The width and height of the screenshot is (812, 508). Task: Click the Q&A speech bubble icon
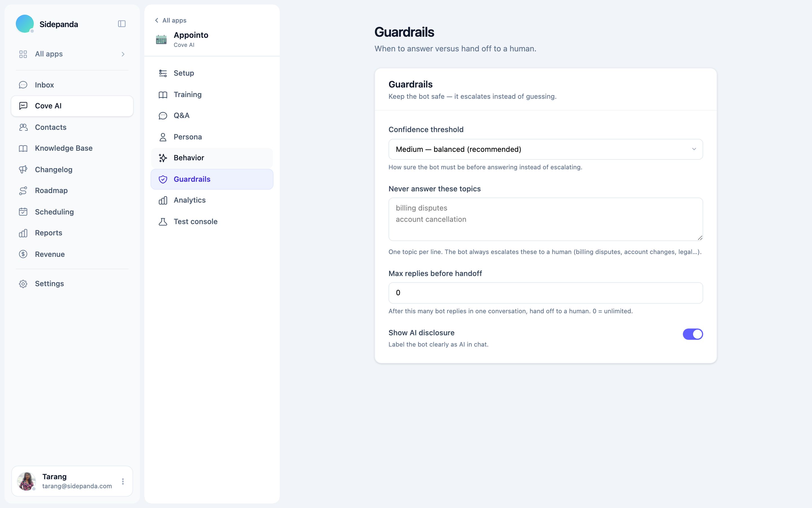163,116
